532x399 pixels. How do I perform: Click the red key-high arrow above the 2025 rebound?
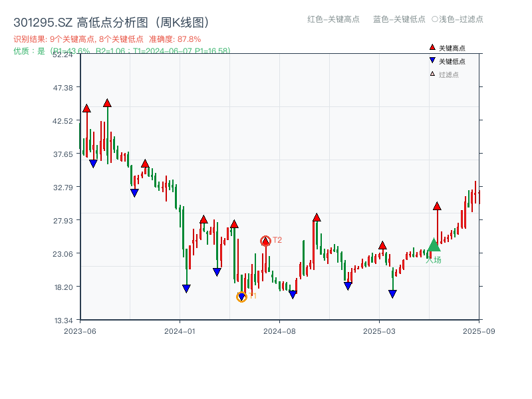click(x=437, y=207)
